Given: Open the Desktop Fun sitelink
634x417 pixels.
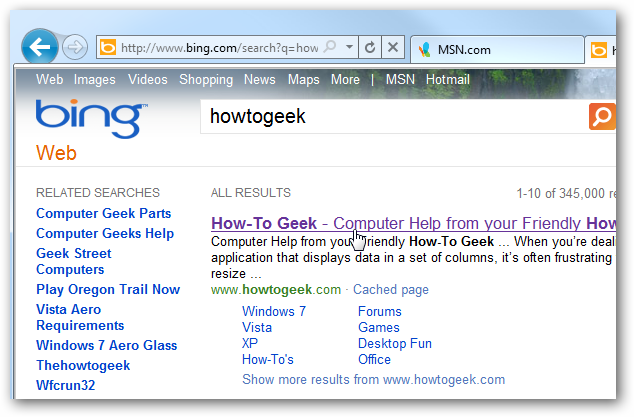Looking at the screenshot, I should coord(395,343).
